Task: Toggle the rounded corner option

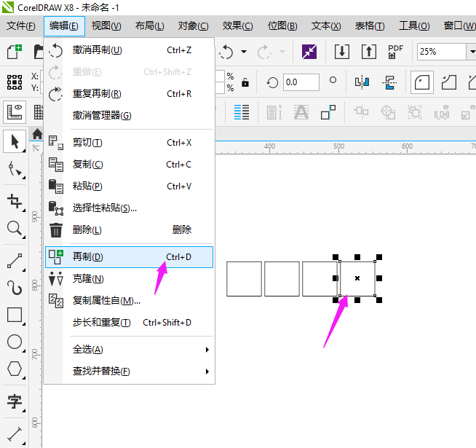Action: pyautogui.click(x=421, y=82)
